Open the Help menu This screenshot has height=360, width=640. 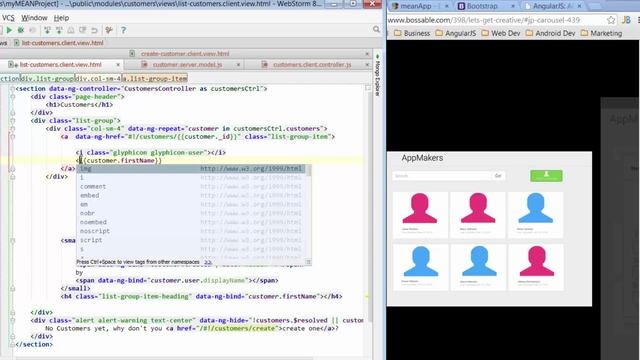point(61,18)
